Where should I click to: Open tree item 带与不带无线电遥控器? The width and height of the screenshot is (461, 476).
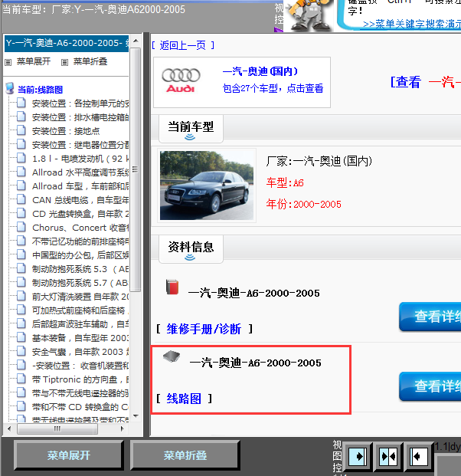point(80,393)
